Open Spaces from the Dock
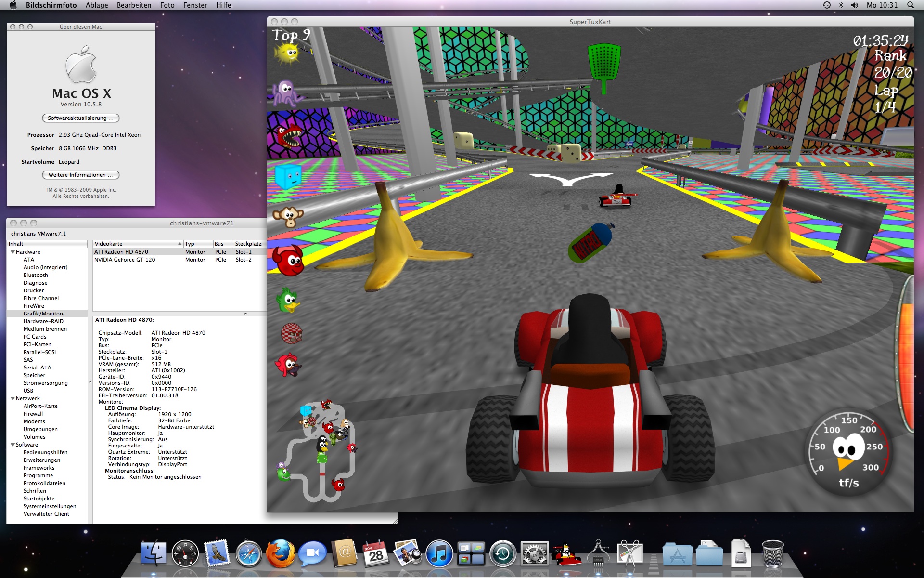The height and width of the screenshot is (578, 924). [471, 553]
